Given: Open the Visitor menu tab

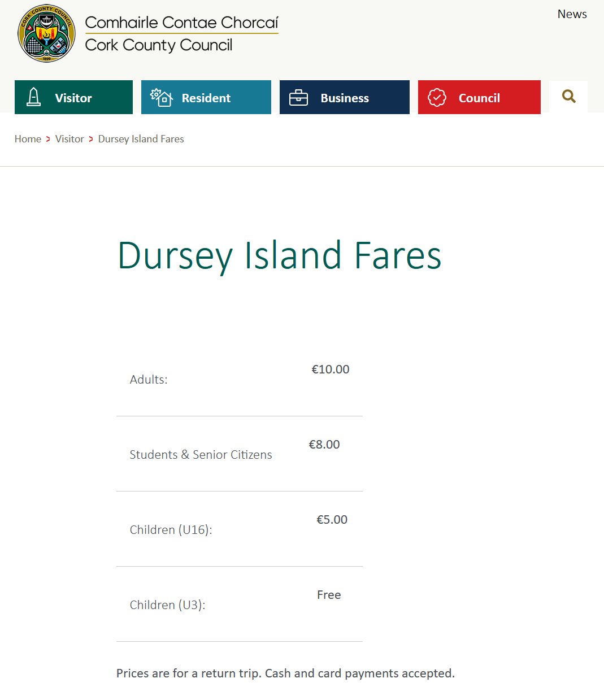Looking at the screenshot, I should point(73,97).
